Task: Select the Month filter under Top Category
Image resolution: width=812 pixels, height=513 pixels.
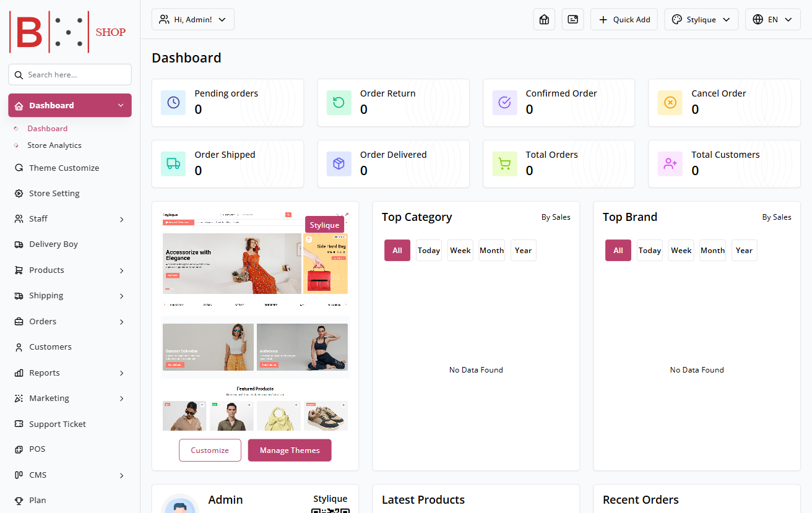Action: pos(491,250)
